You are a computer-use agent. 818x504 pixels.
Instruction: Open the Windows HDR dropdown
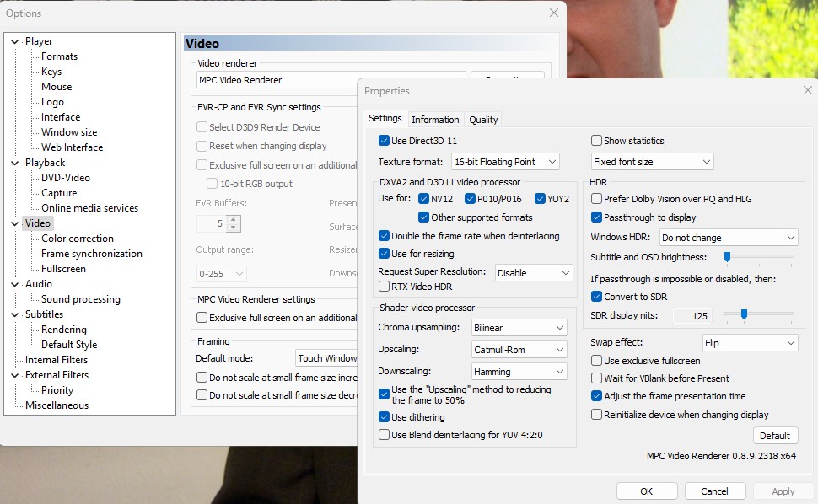(728, 238)
